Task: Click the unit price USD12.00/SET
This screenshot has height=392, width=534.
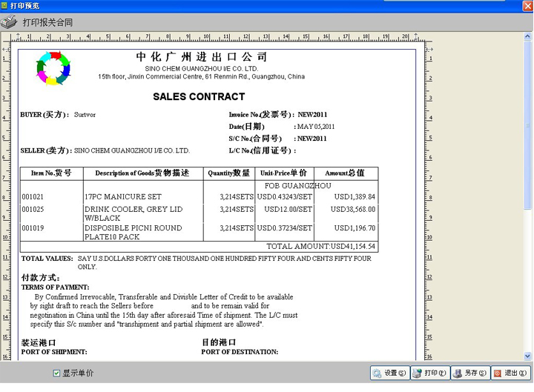Action: [x=288, y=209]
